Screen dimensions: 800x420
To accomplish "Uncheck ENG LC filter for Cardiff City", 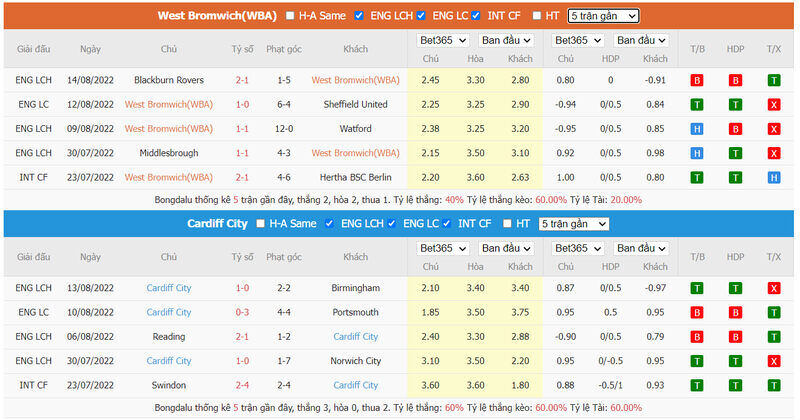I will point(391,224).
